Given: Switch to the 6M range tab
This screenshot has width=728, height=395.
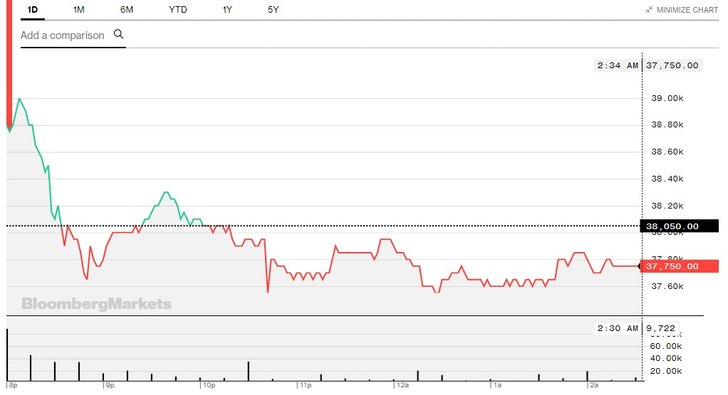Looking at the screenshot, I should (x=126, y=10).
